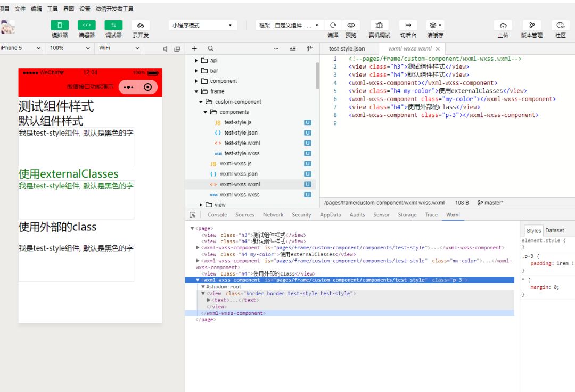Screen dimensions: 575x392
Task: Collapse the #shadow-root node
Action: point(203,287)
